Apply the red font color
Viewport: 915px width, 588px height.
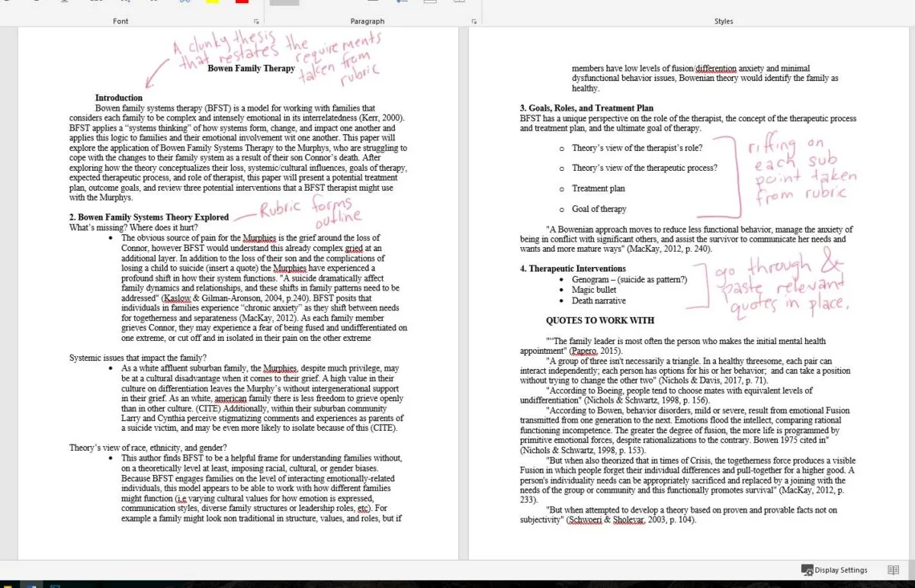[242, 2]
